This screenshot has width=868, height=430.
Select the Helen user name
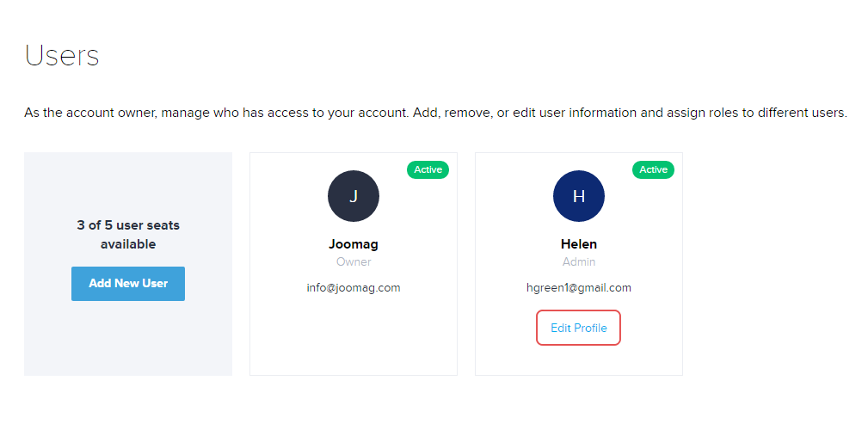pos(578,244)
